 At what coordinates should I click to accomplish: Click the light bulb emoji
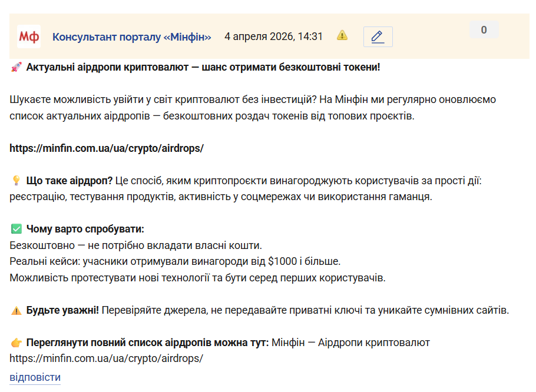coord(16,180)
